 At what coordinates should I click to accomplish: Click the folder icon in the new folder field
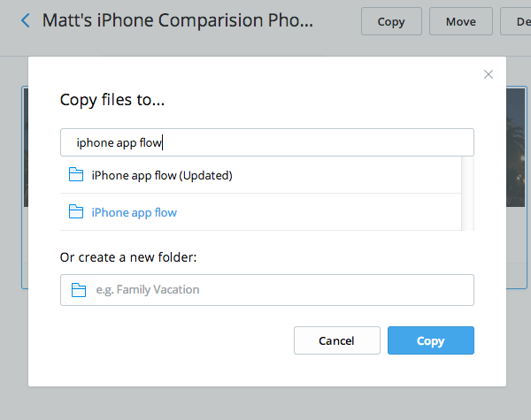[79, 290]
